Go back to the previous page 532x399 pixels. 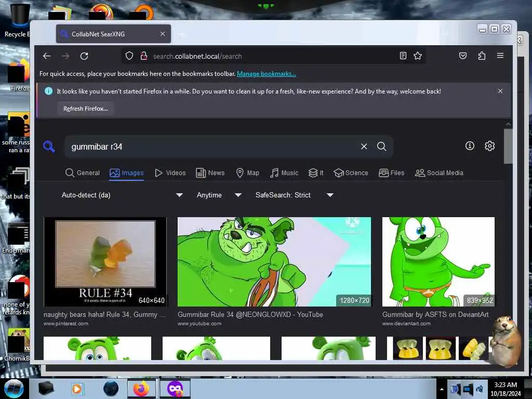point(46,56)
